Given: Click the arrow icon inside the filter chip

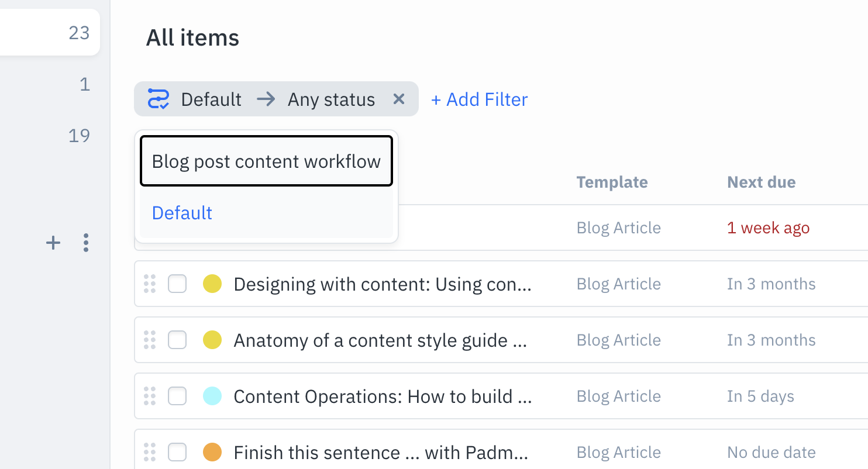Looking at the screenshot, I should pos(266,99).
